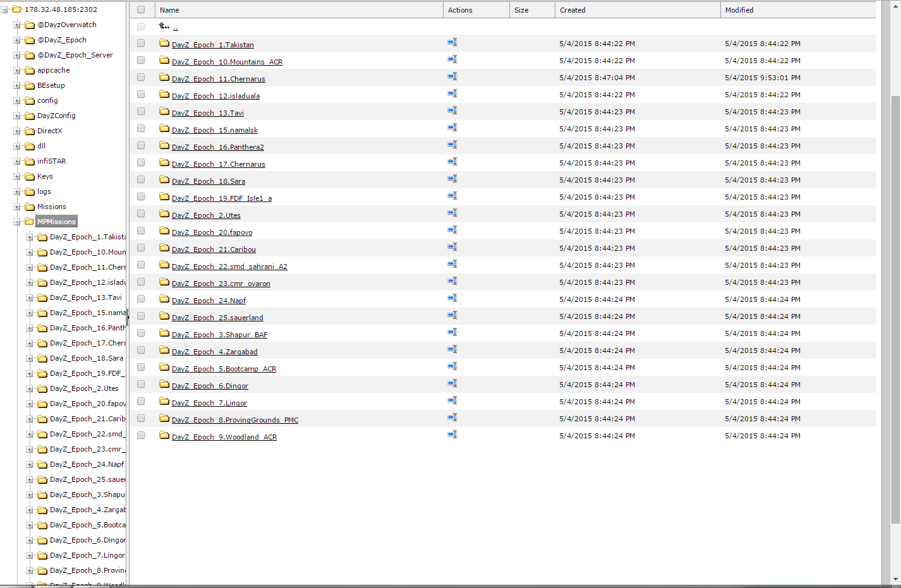This screenshot has height=588, width=901.
Task: Check the box for DayZ_Epoch_7.Lingor row
Action: (141, 401)
